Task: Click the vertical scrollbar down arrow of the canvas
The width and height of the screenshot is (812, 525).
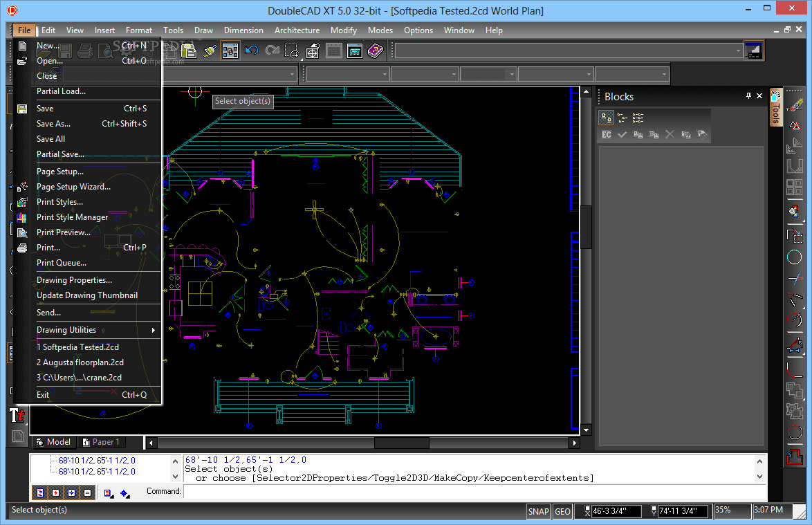Action: click(587, 430)
